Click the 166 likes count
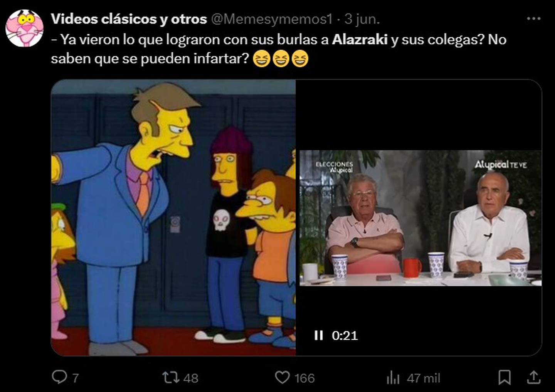Image resolution: width=555 pixels, height=392 pixels. point(304,378)
